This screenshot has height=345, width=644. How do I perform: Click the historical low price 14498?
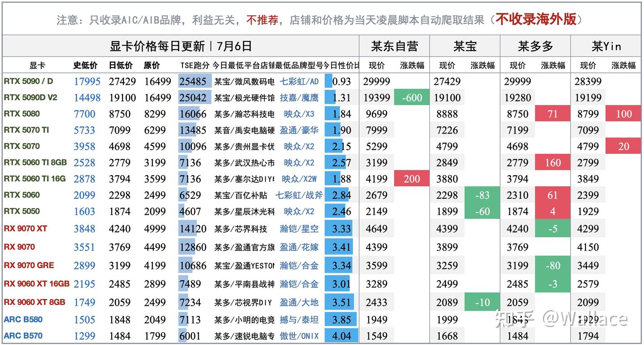[x=87, y=98]
